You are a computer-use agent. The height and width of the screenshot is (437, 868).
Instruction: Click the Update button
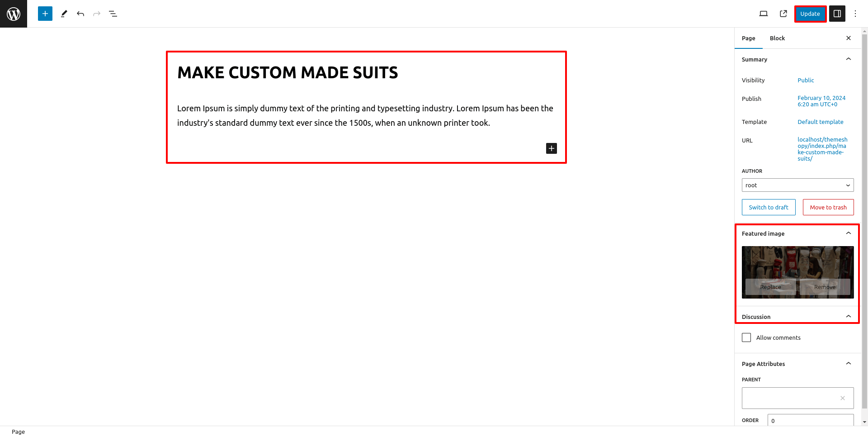[810, 14]
